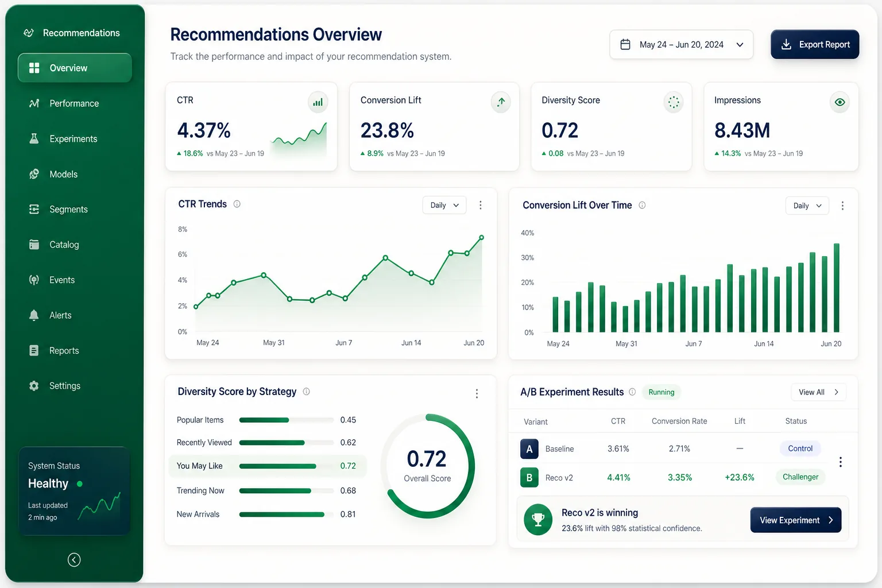Click the Diversity Score dotted circle icon
The image size is (882, 588).
[674, 102]
